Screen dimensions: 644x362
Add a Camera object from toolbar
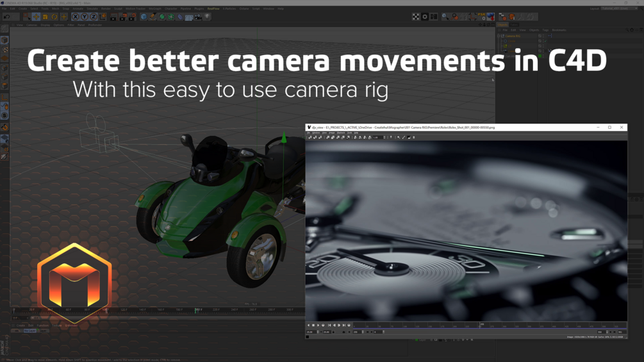[198, 17]
